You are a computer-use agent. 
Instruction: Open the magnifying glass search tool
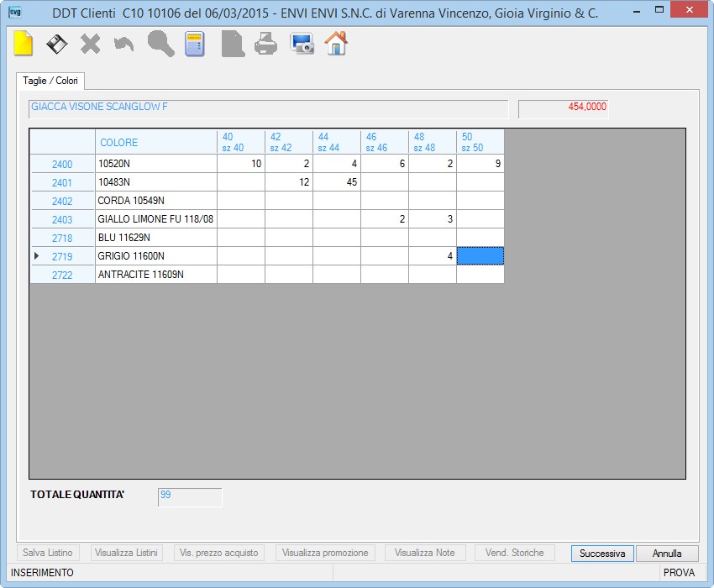point(160,45)
